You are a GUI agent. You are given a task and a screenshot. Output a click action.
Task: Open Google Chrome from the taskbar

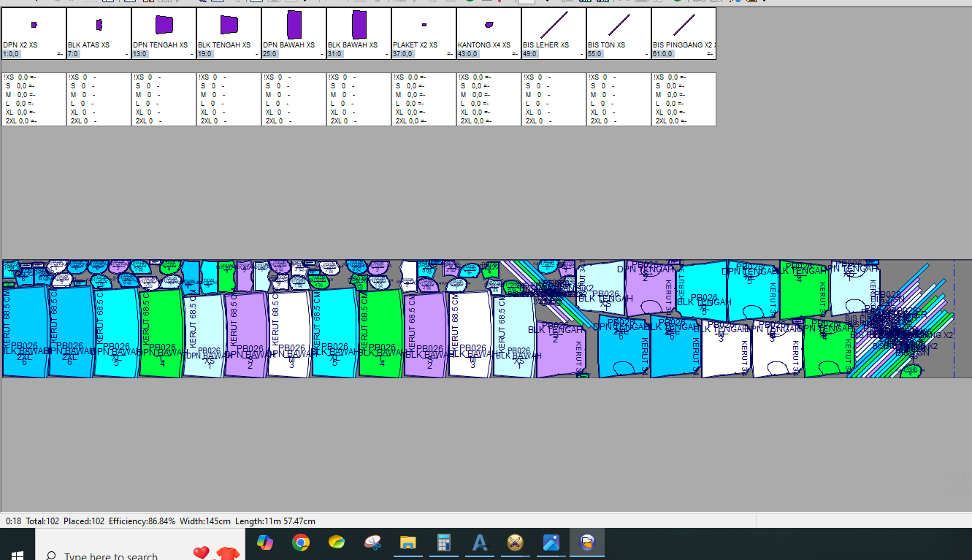coord(300,542)
